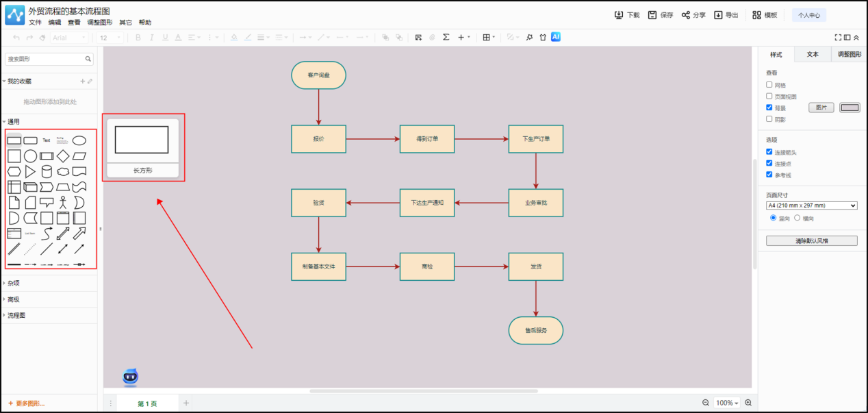Image resolution: width=868 pixels, height=413 pixels.
Task: Click the 清除默认风格 button
Action: [x=811, y=241]
